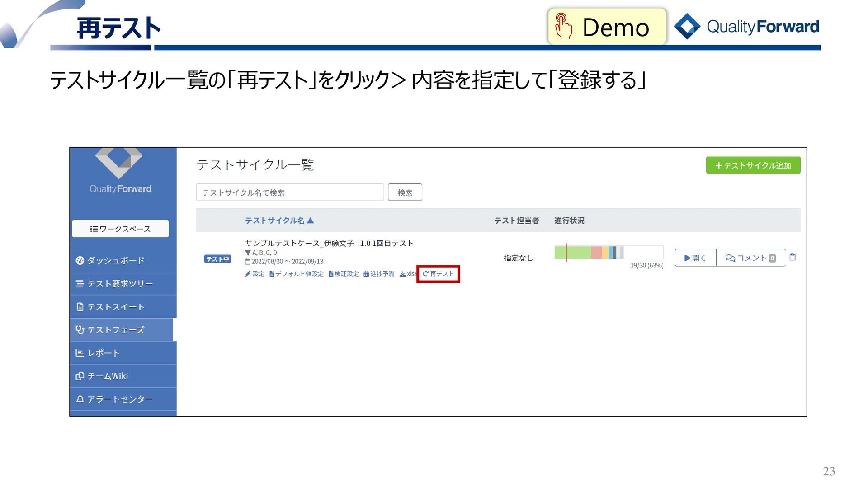This screenshot has width=868, height=488.
Task: Click the ワークスペース button
Action: [120, 229]
